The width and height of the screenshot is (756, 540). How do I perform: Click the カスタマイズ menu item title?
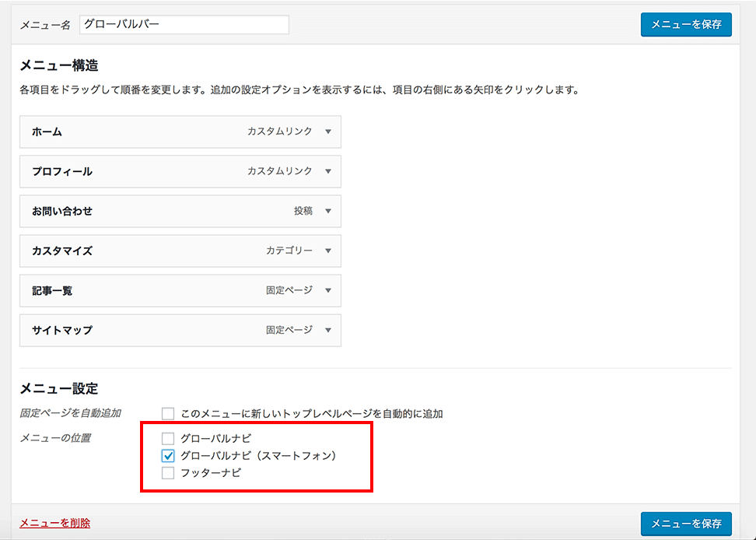click(62, 251)
